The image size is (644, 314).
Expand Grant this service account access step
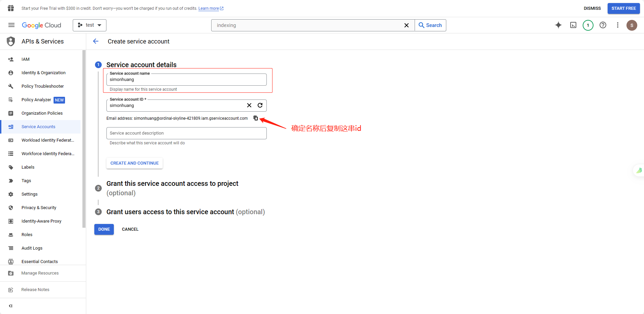click(172, 188)
